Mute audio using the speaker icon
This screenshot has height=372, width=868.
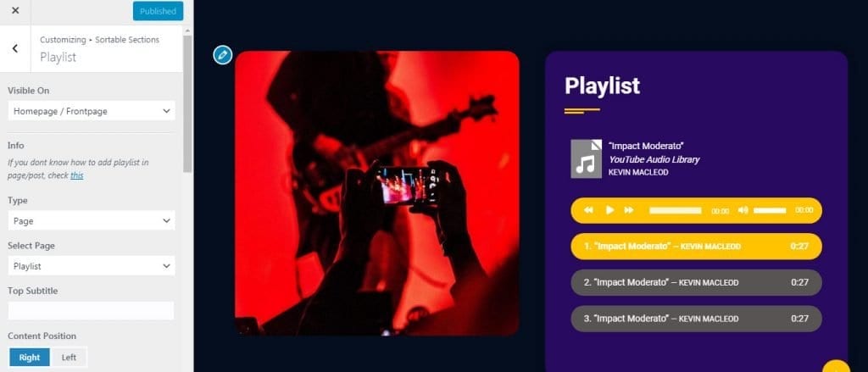tap(743, 210)
